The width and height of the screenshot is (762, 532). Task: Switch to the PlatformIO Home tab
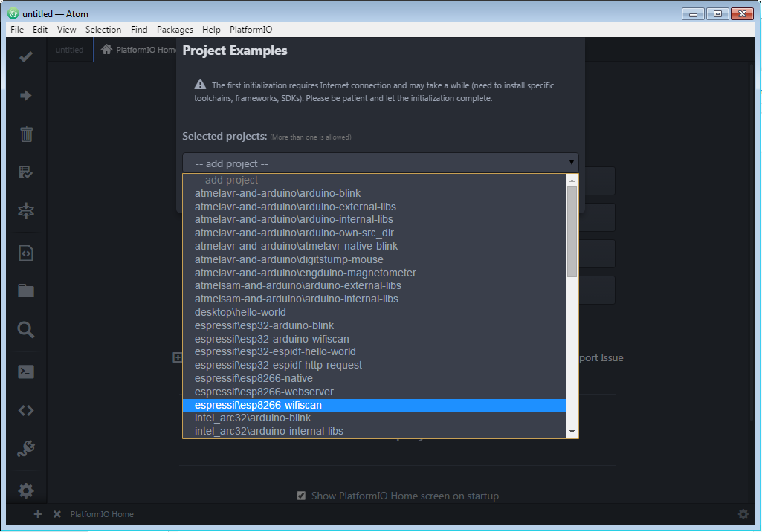(141, 49)
